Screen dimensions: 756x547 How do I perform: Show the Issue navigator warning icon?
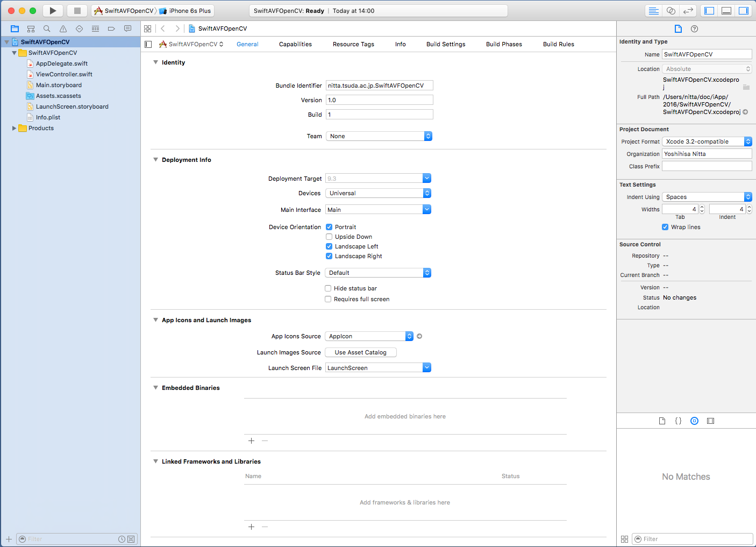[x=63, y=29]
